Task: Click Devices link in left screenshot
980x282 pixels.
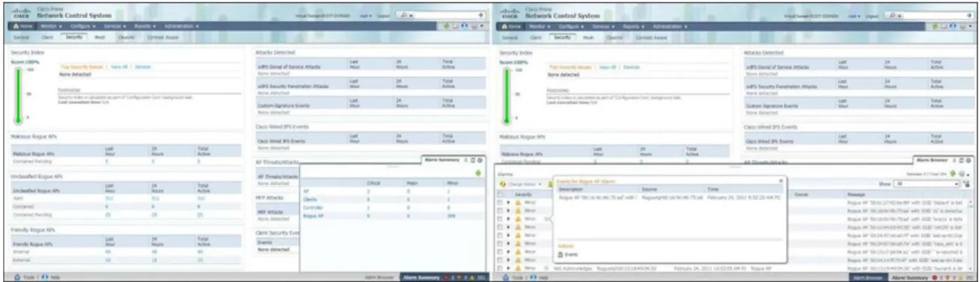Action: coord(143,67)
